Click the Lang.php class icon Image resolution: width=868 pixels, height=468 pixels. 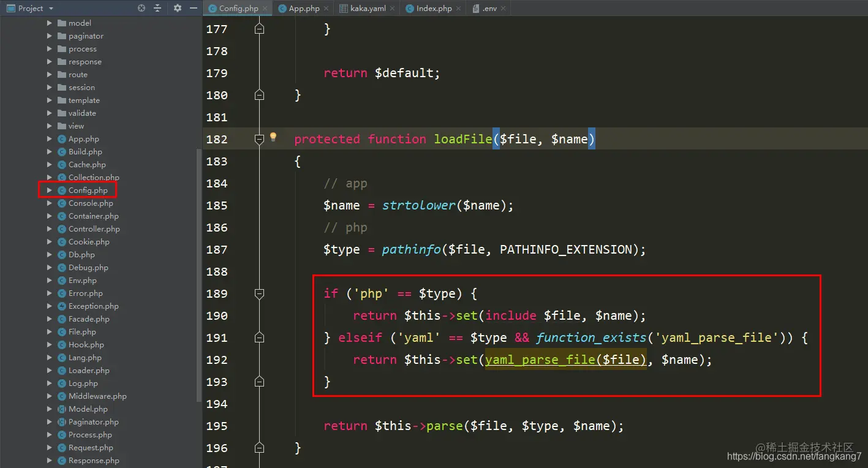click(62, 358)
